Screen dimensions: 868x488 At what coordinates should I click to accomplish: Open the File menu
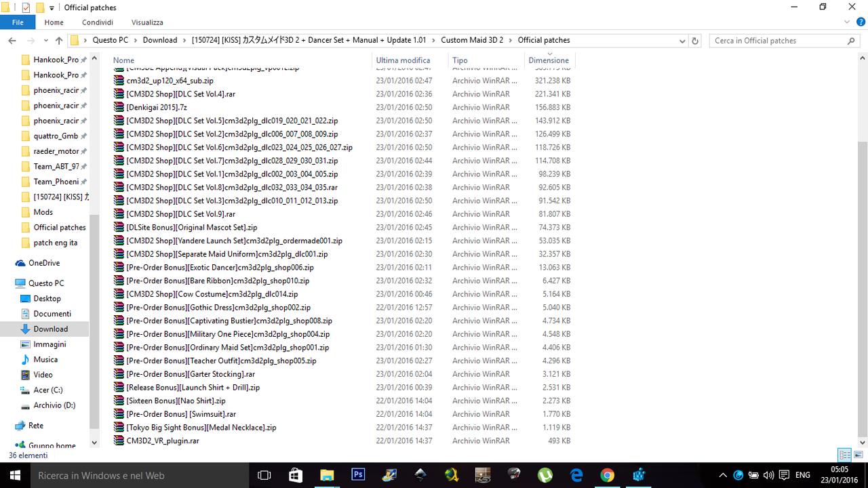pos(18,22)
